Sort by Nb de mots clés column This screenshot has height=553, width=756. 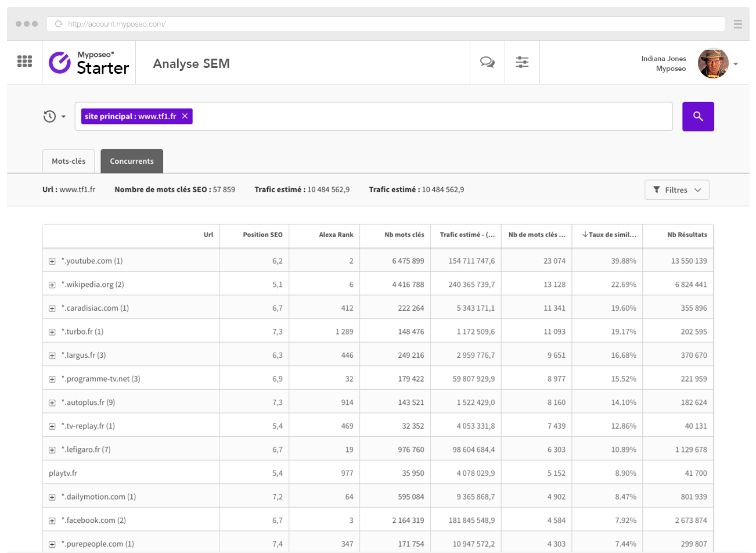coord(537,235)
